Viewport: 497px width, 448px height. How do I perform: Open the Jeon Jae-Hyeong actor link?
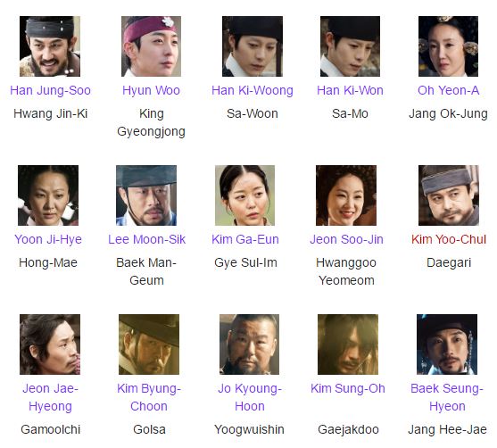(50, 397)
